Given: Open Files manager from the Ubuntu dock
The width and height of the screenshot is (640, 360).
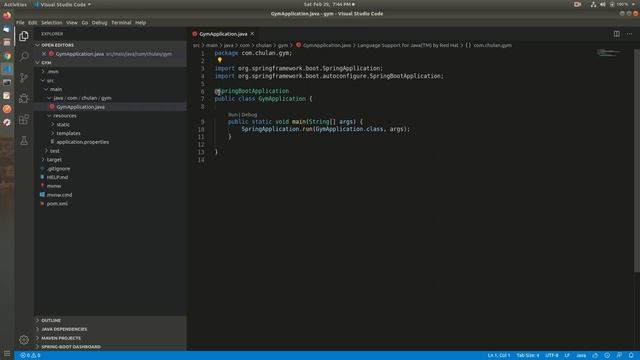Looking at the screenshot, I should 7,42.
